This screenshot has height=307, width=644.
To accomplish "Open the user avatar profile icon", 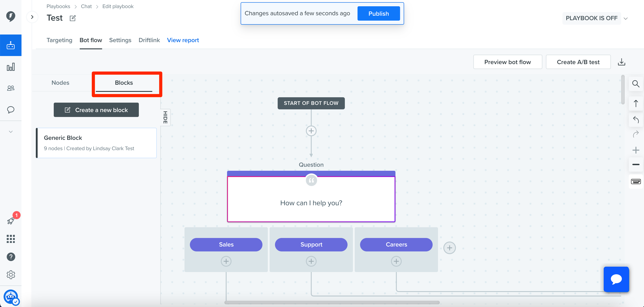I will 11,297.
